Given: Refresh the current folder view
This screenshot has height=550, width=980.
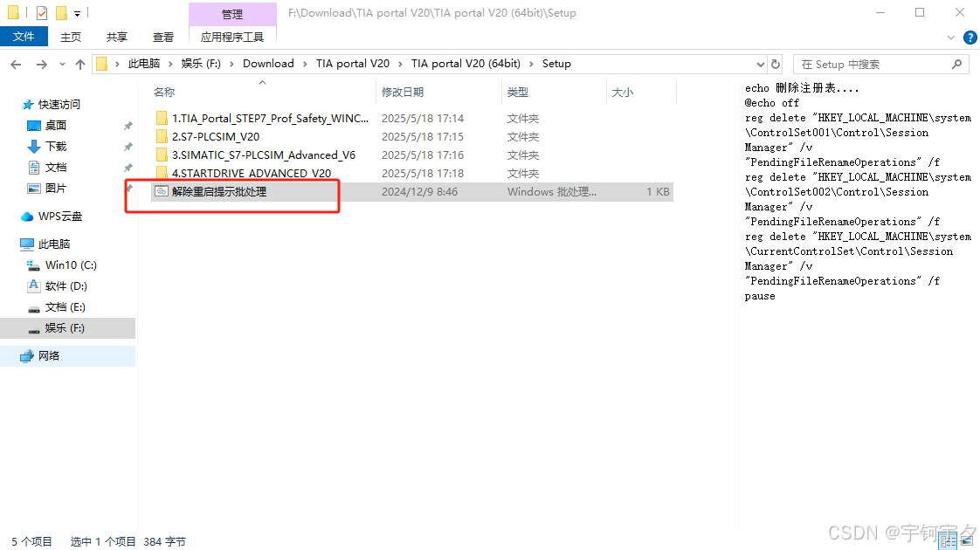Looking at the screenshot, I should click(776, 64).
